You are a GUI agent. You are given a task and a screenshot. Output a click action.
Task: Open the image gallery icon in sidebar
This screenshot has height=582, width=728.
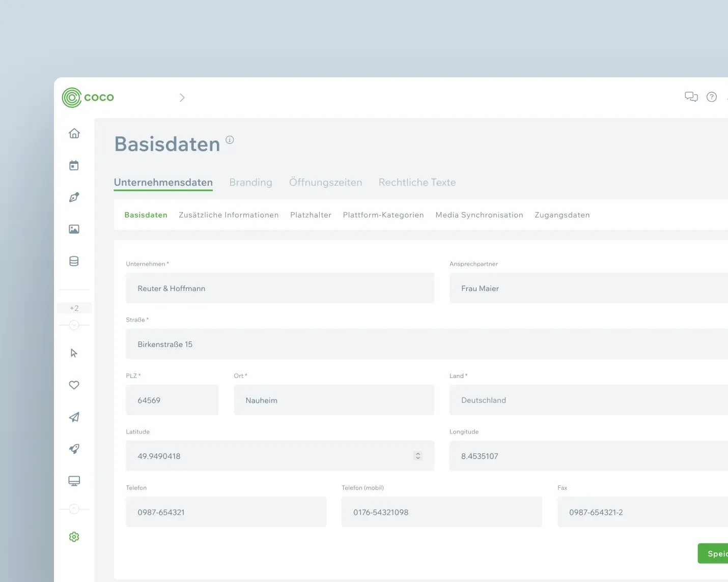click(x=74, y=229)
